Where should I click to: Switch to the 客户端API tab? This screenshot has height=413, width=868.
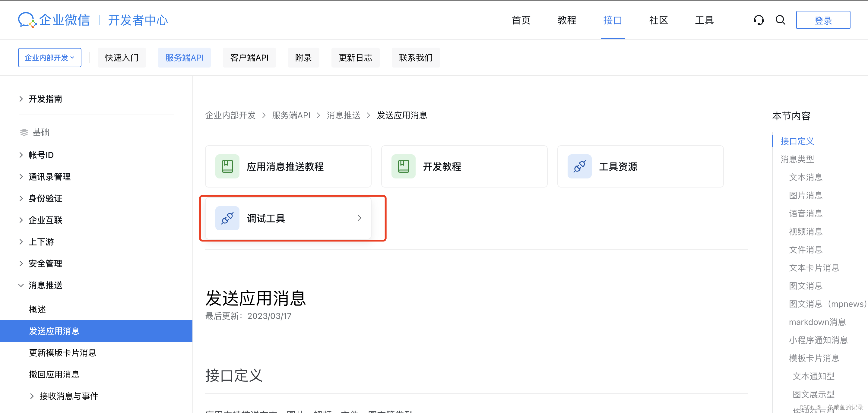(x=249, y=58)
